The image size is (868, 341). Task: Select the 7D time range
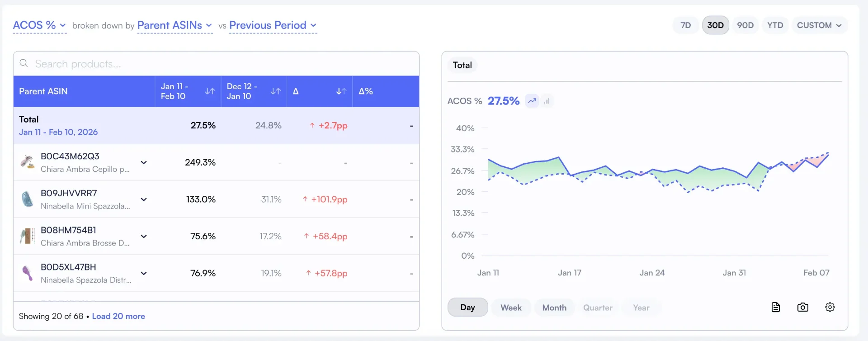point(686,25)
